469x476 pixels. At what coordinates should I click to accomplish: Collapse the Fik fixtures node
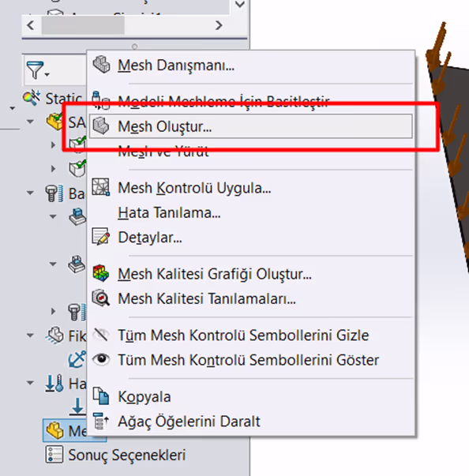[30, 335]
